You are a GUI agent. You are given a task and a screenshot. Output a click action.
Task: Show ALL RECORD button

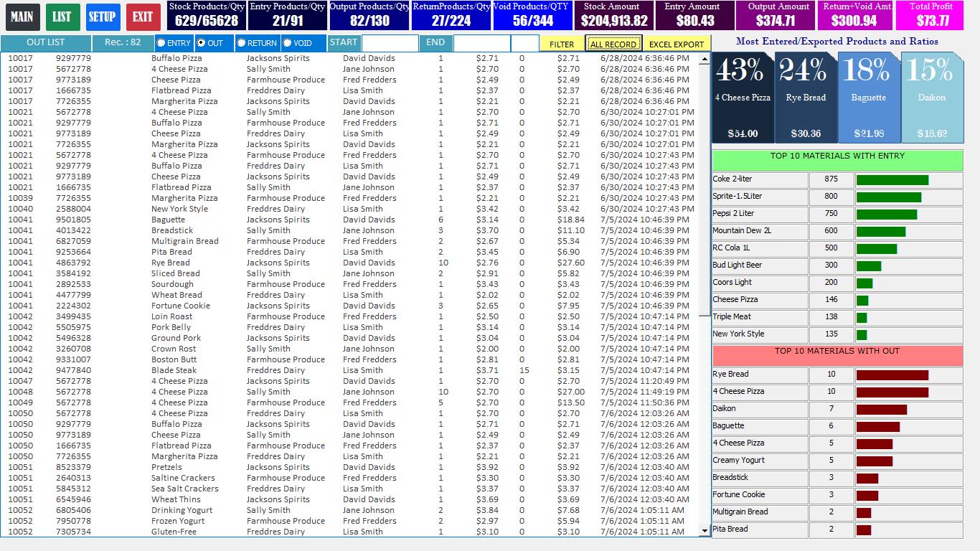click(613, 44)
